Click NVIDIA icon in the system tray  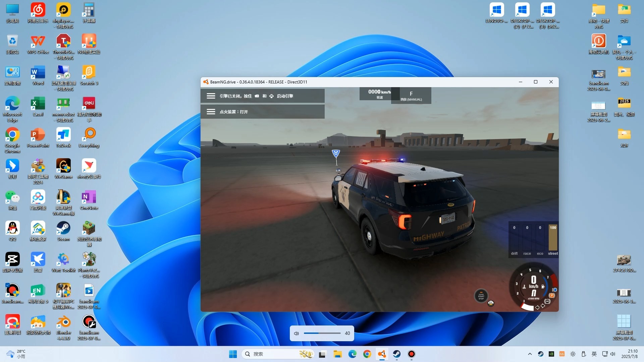[551, 354]
